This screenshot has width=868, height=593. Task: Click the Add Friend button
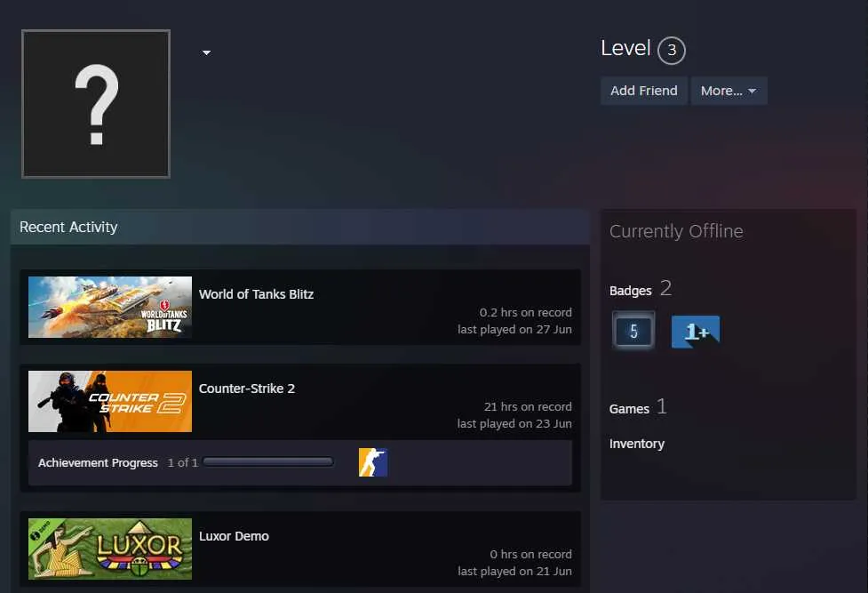pos(644,91)
